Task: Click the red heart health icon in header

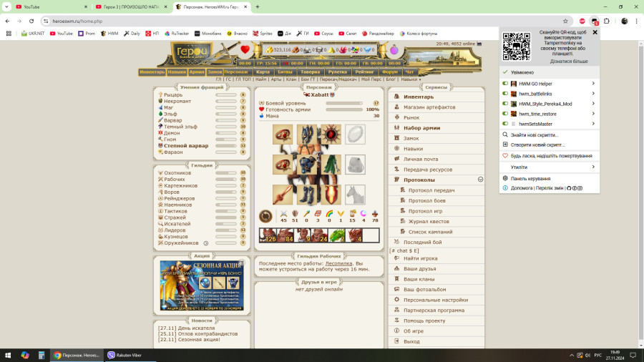Action: click(x=245, y=49)
